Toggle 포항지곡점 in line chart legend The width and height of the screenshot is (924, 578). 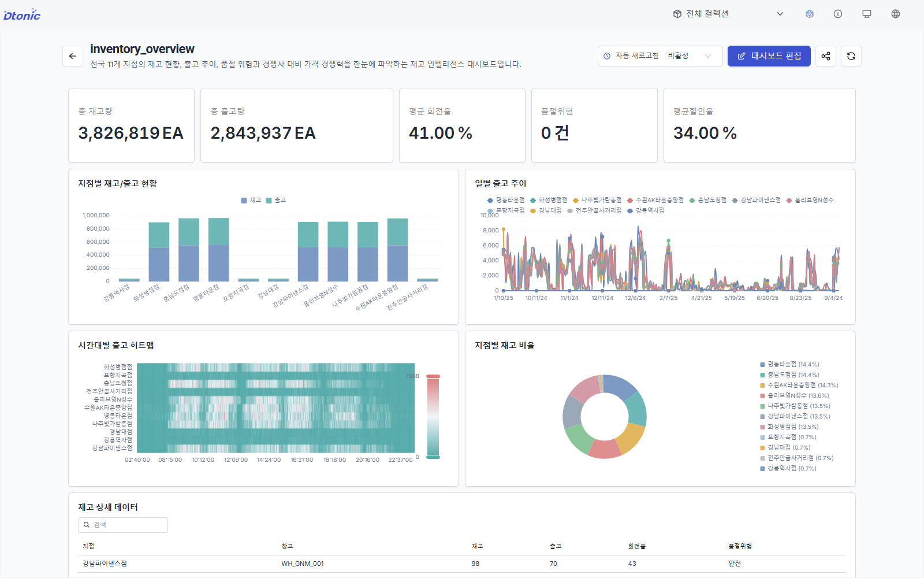click(x=506, y=210)
